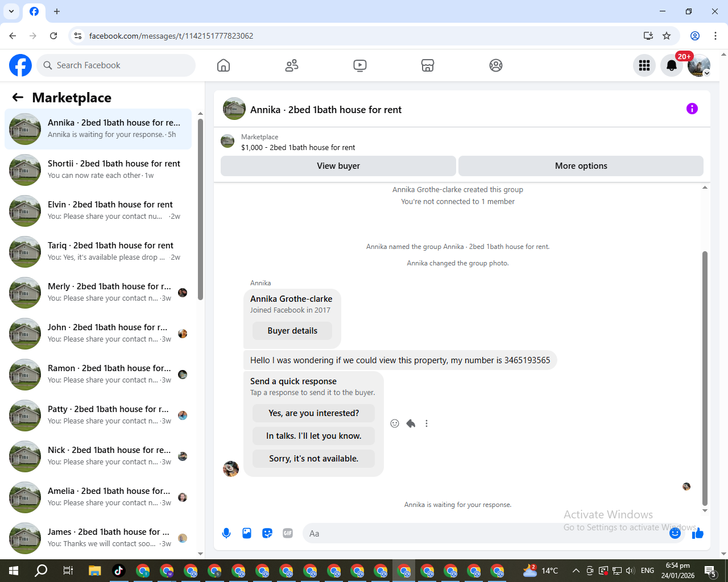Open conversation information icon

pyautogui.click(x=692, y=109)
